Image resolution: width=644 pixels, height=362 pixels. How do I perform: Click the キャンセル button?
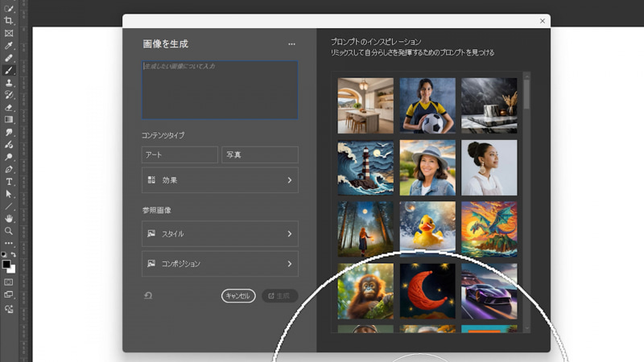pos(238,295)
